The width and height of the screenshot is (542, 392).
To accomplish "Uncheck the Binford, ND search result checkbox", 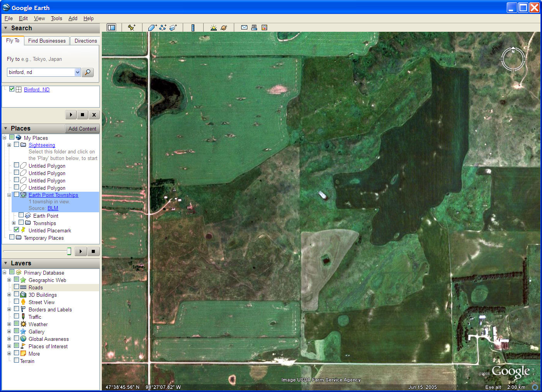I will (x=12, y=89).
